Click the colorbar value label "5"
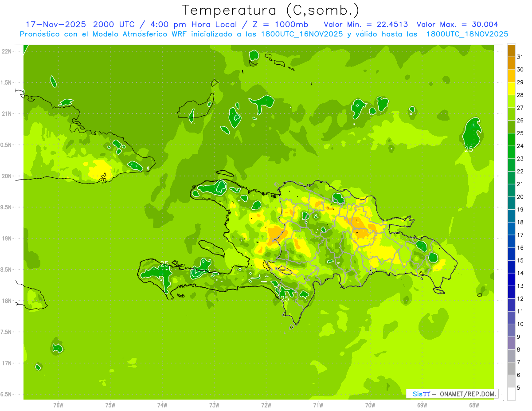The height and width of the screenshot is (411, 532). (519, 388)
